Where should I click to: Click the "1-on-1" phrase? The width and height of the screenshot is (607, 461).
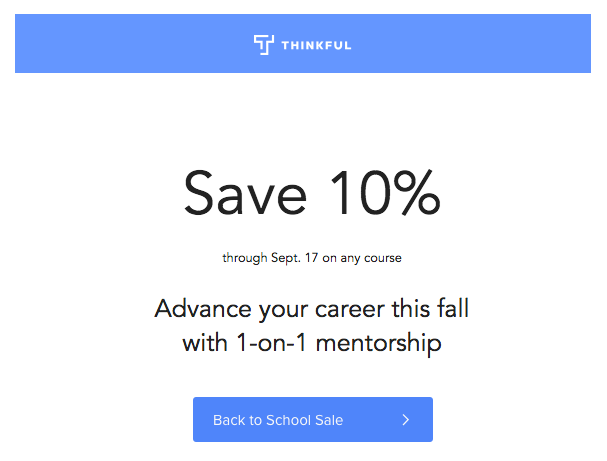(x=271, y=343)
